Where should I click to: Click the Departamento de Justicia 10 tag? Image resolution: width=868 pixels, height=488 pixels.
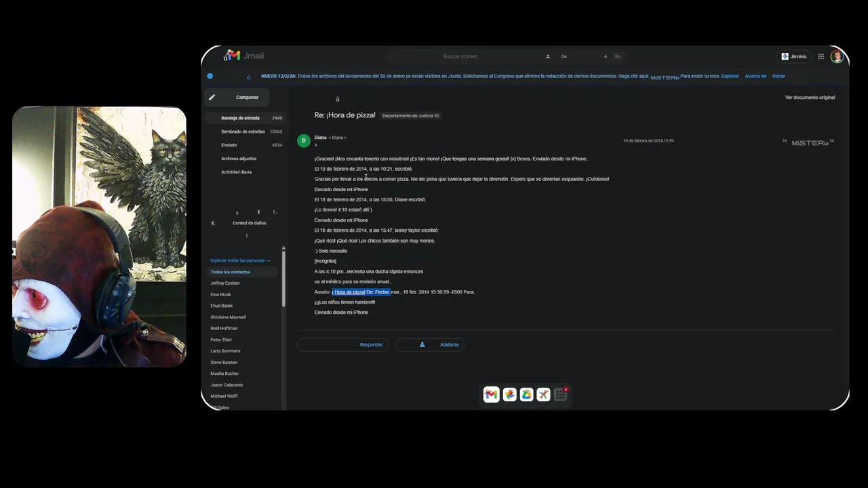tap(410, 116)
